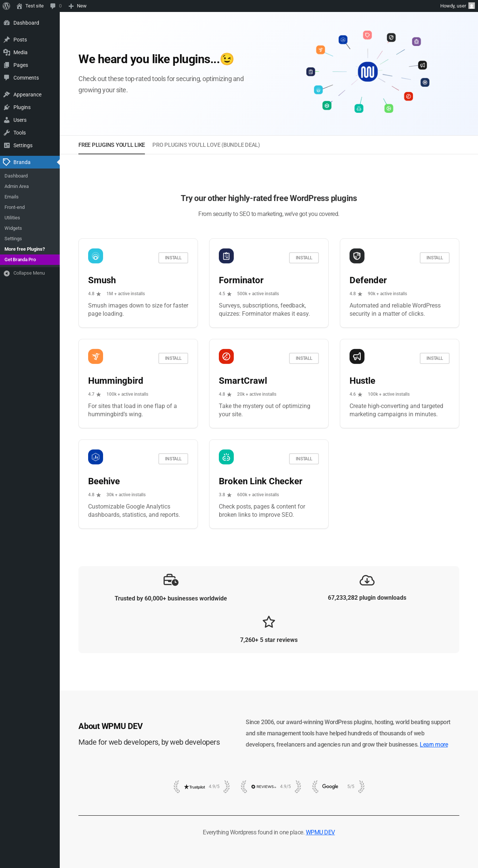
Task: Click the Users person icon
Action: point(7,120)
